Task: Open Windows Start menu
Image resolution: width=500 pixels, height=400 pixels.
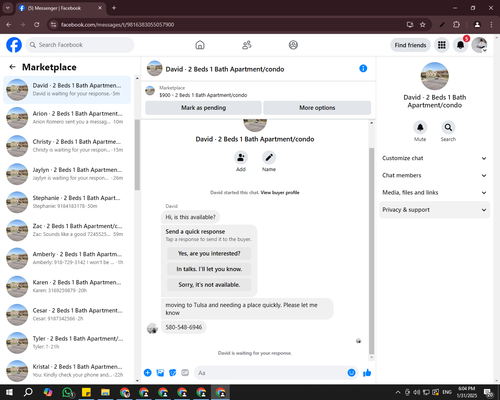Action: click(x=9, y=392)
